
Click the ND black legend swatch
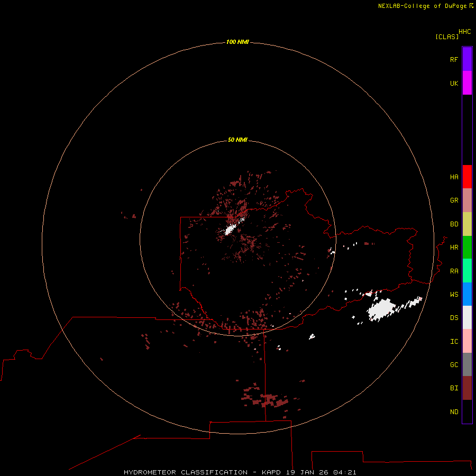tap(467, 411)
